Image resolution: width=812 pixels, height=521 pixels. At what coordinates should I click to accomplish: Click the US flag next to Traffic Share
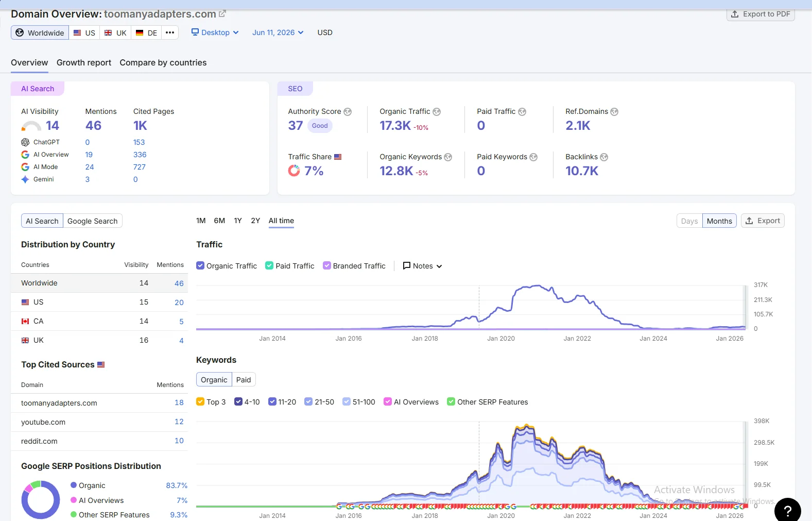[338, 157]
